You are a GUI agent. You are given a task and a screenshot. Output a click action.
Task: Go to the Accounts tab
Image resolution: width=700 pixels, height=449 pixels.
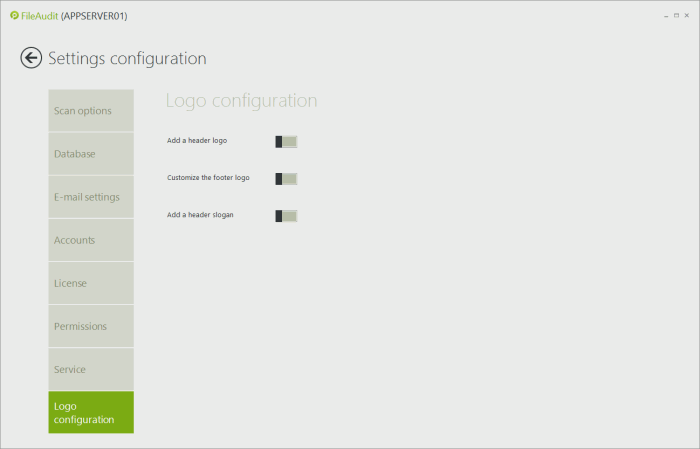[x=90, y=240]
